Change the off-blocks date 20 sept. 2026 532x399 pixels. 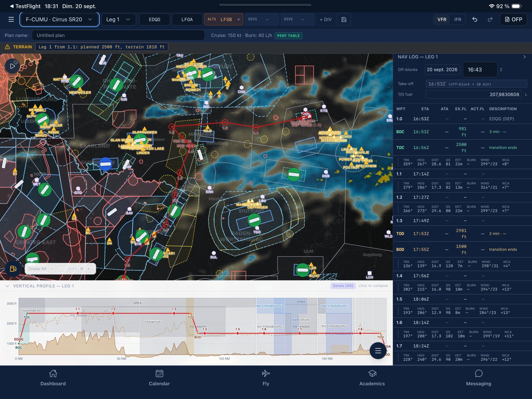point(442,69)
